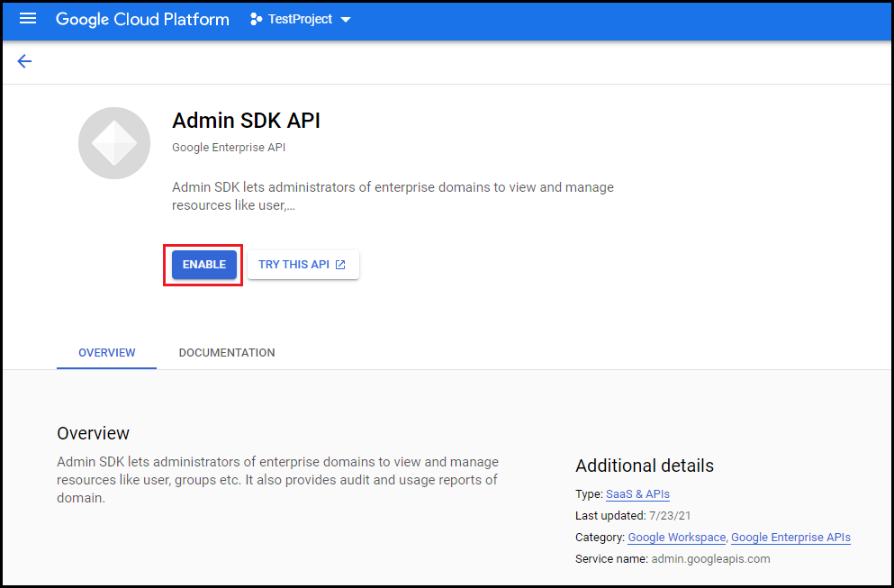This screenshot has width=894, height=588.
Task: Switch to the OVERVIEW tab
Action: click(106, 352)
